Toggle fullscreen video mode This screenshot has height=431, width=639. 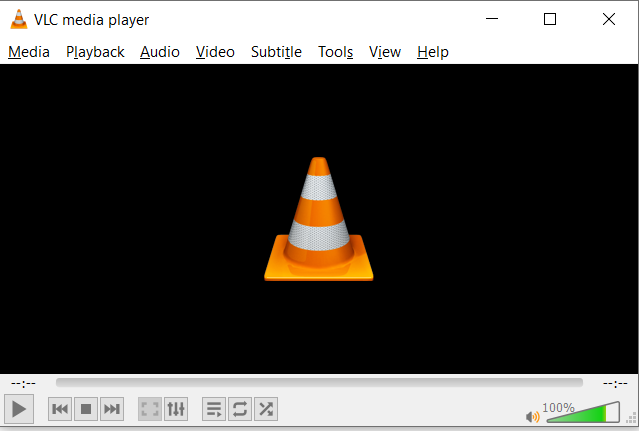pos(150,409)
